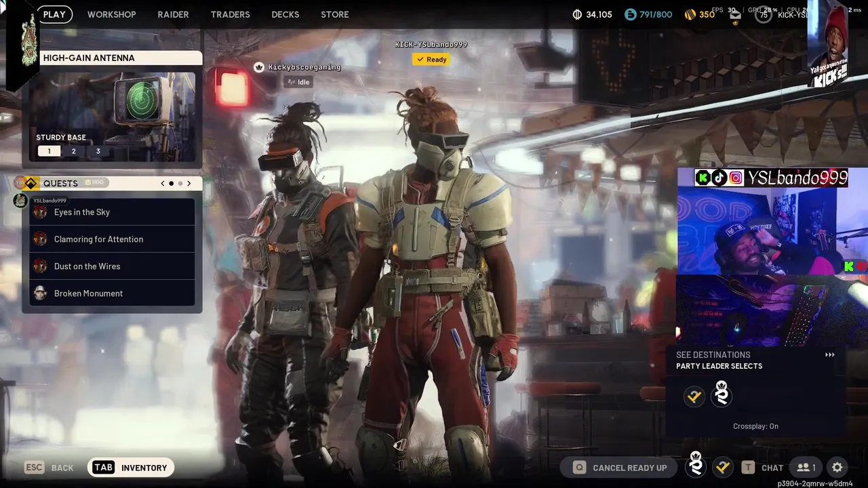Screen dimensions: 868x488
Task: Switch to the WORKSHOP tab
Action: [111, 14]
